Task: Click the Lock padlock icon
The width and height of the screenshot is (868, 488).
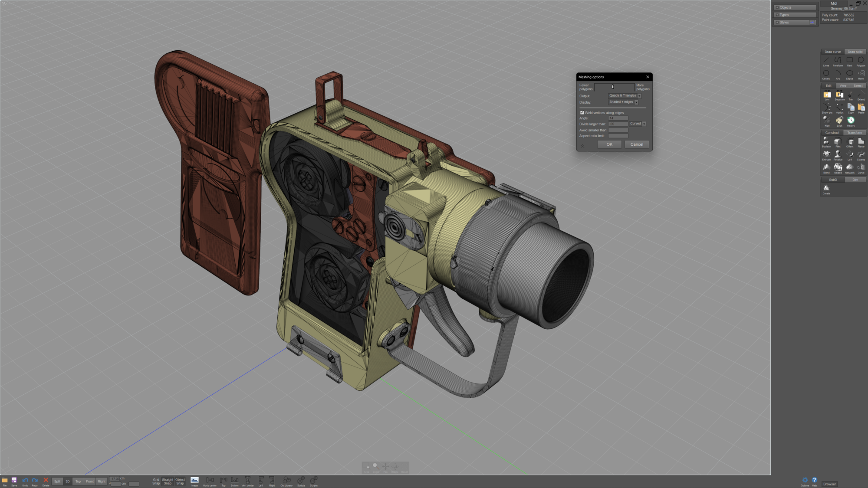Action: 839,121
